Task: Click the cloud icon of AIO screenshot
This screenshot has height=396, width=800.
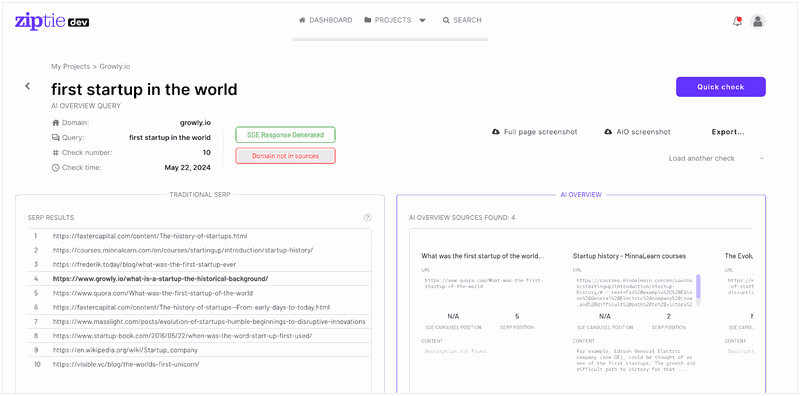Action: [x=608, y=132]
